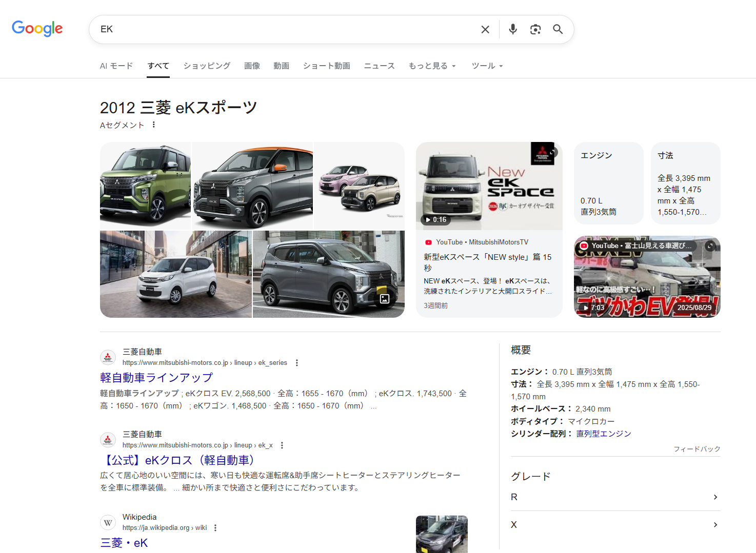
Task: Open the 【公式】eKクロス（軽自動車）result
Action: (x=180, y=460)
